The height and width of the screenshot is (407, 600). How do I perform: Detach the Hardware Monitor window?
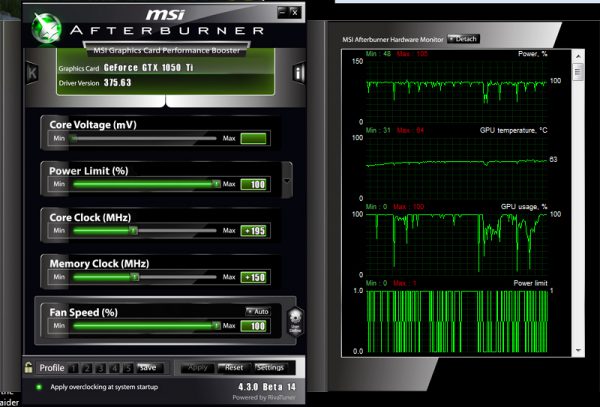point(463,39)
